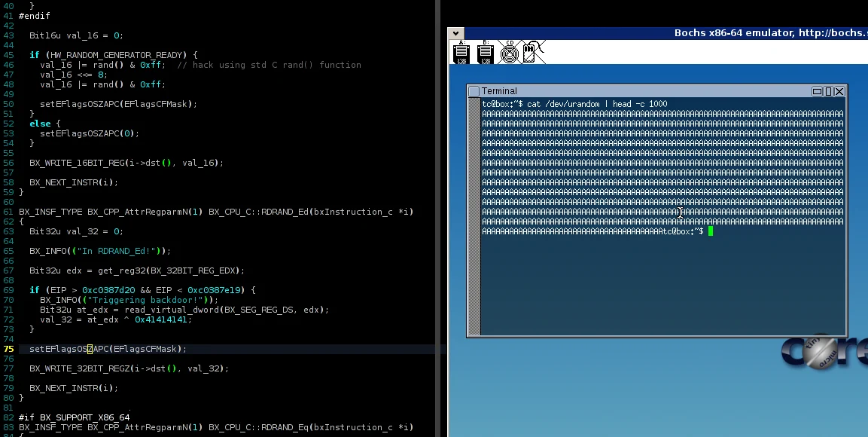Click the #endif directive on line 41

coord(35,16)
